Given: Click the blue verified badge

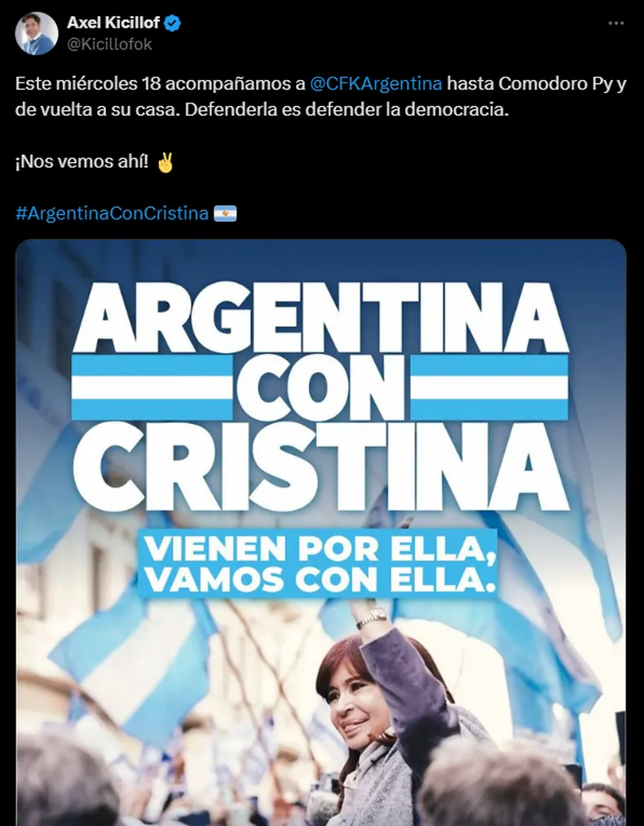Looking at the screenshot, I should click(x=173, y=23).
